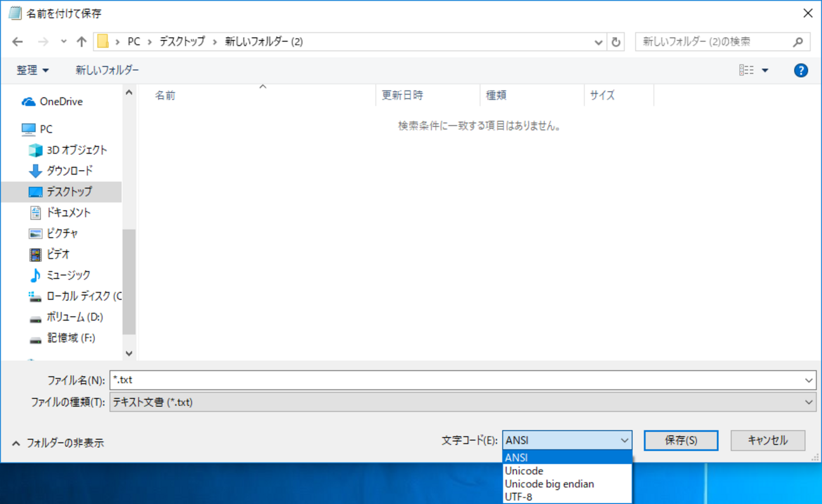Viewport: 822px width, 504px height.
Task: Click navigation pane scroll down arrow
Action: (x=129, y=353)
